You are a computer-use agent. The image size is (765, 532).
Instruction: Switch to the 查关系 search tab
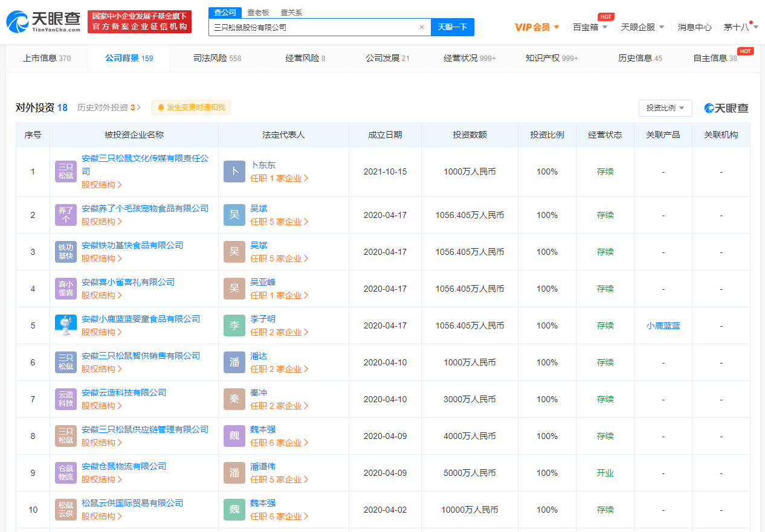(x=291, y=13)
